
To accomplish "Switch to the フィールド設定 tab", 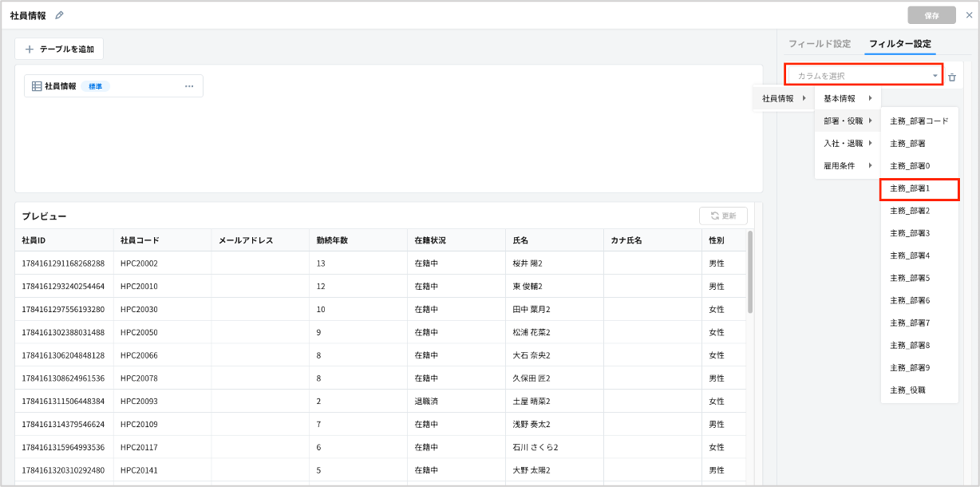I will (x=820, y=44).
